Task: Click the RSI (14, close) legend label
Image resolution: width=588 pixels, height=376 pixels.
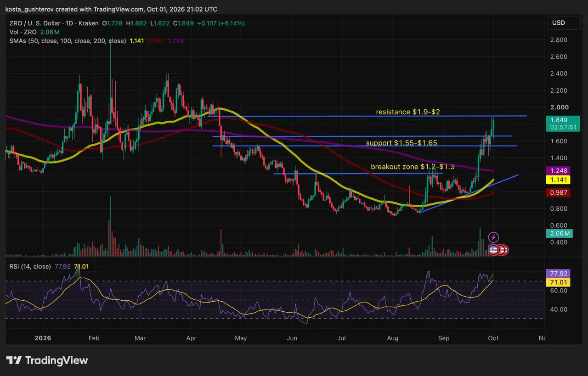Action: tap(30, 267)
